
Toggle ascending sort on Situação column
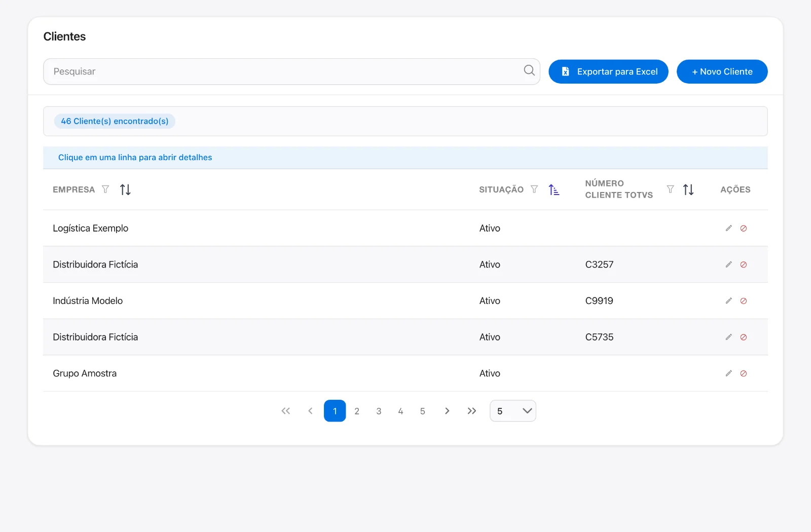pos(554,189)
